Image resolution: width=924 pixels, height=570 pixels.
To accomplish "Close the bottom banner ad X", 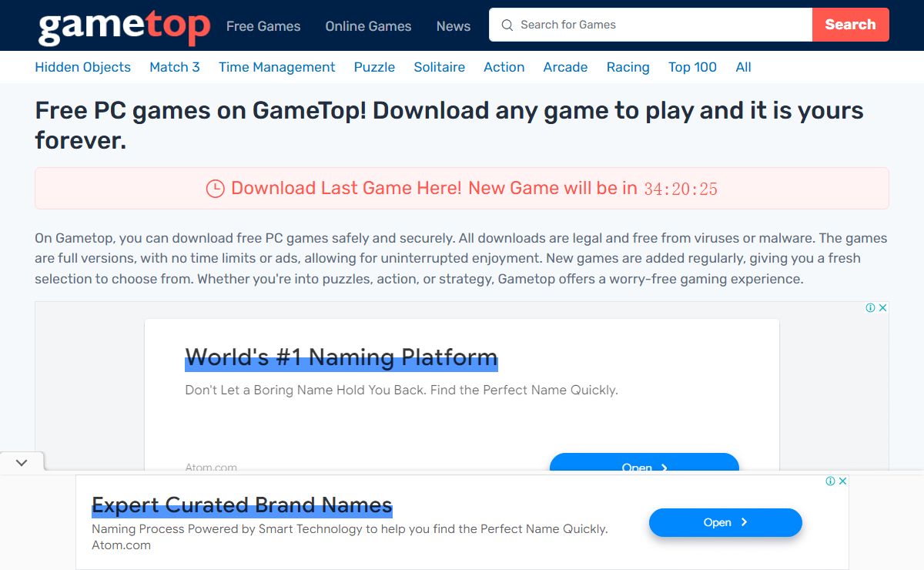I will point(843,481).
